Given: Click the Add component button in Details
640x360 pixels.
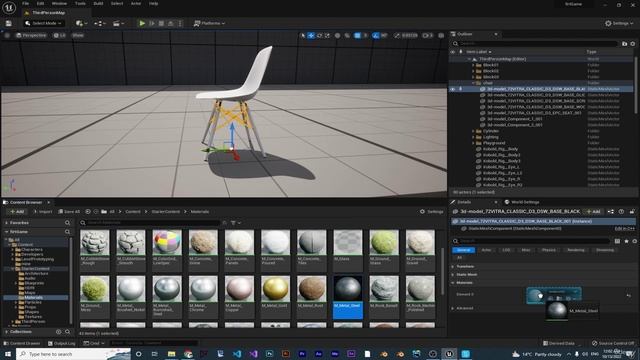Looking at the screenshot, I should point(593,211).
